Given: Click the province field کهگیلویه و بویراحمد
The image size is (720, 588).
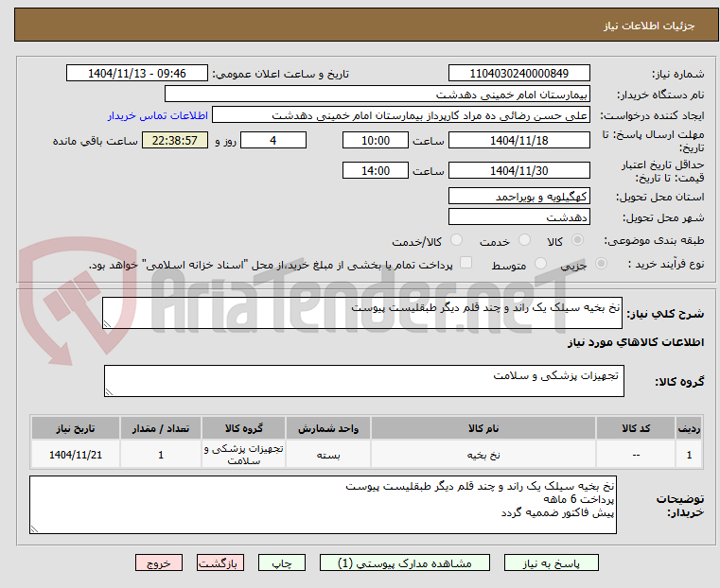Looking at the screenshot, I should coord(518,196).
